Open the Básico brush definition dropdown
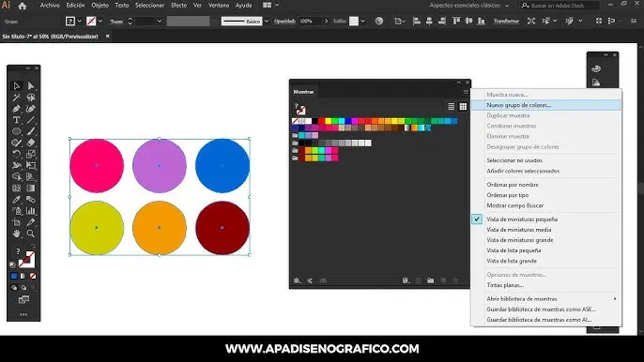Screen dimensions: 644x362 point(267,21)
